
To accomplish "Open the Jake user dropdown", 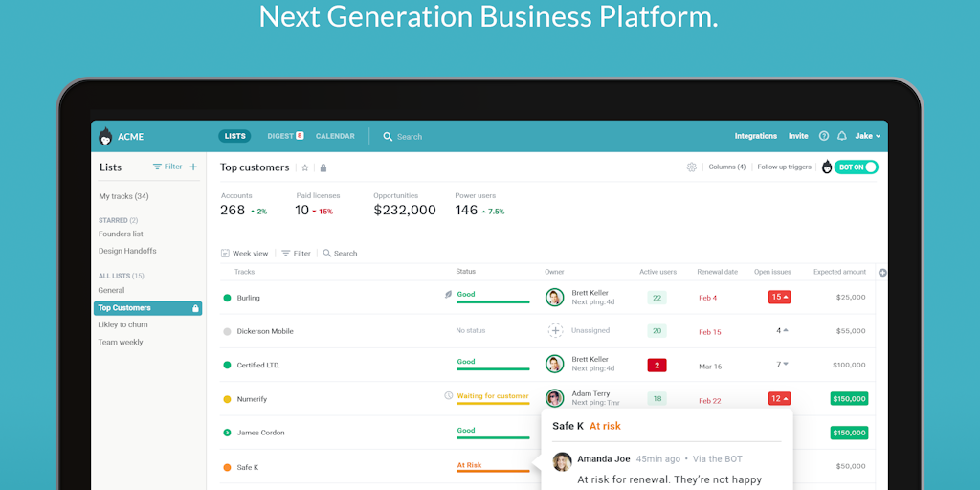I will (x=867, y=136).
